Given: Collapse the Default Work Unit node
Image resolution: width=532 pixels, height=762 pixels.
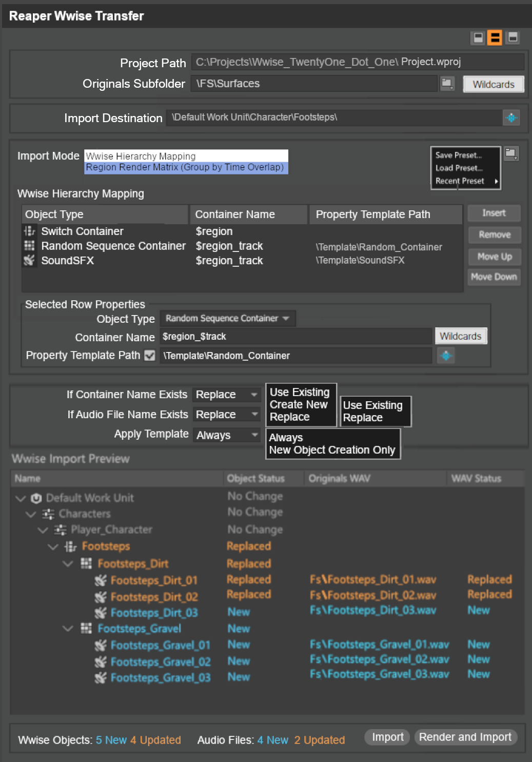Looking at the screenshot, I should pos(21,498).
